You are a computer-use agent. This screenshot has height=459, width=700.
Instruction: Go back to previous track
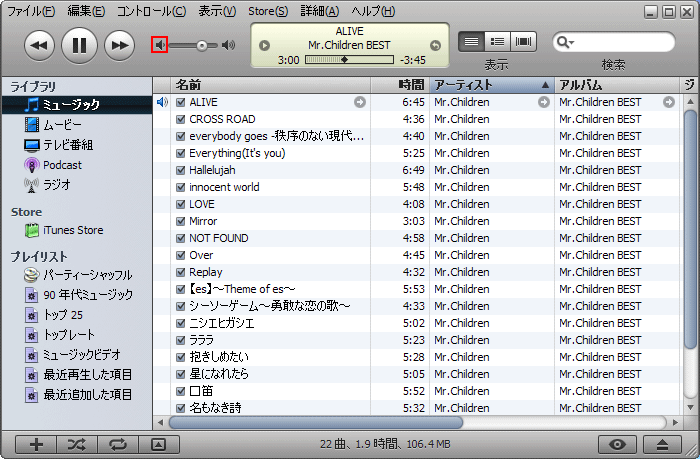39,45
